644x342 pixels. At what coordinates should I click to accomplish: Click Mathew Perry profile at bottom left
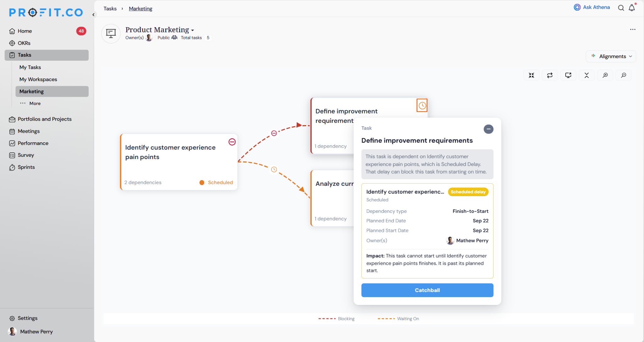31,332
